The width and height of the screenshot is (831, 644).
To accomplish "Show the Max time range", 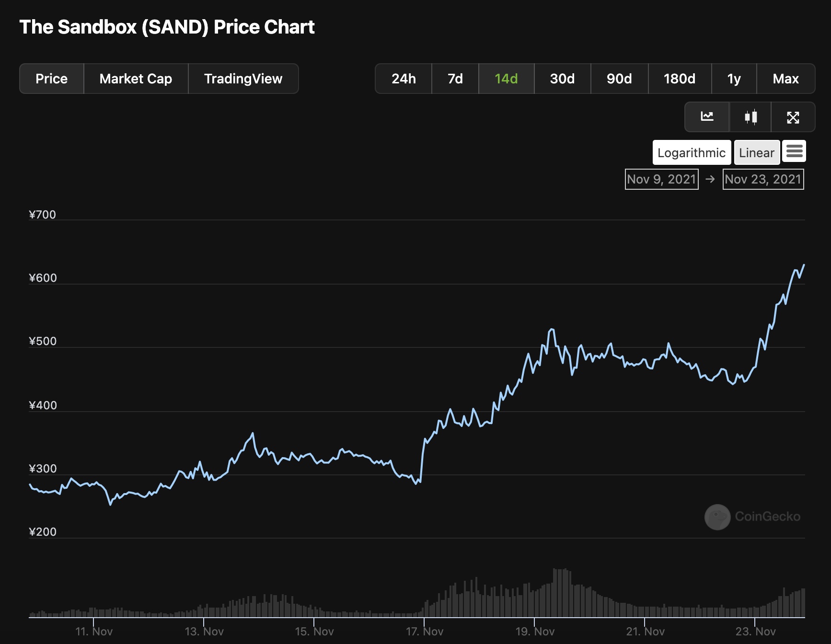I will click(x=785, y=79).
